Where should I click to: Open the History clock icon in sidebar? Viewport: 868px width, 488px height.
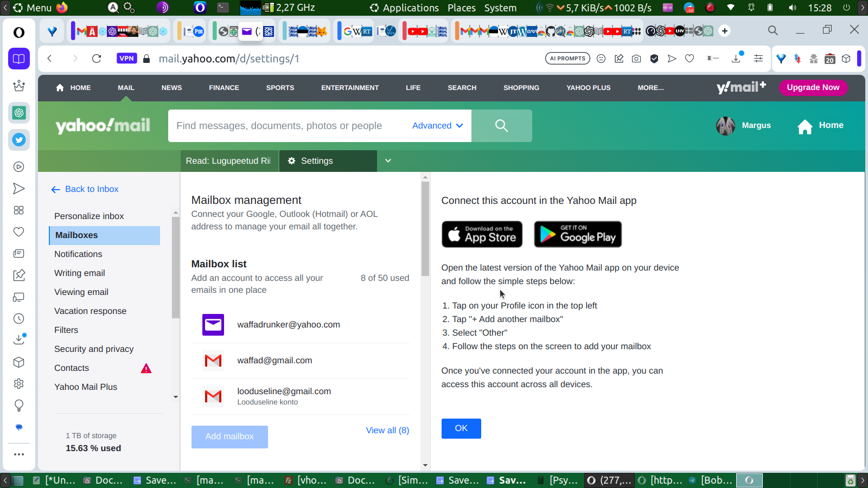(x=19, y=319)
